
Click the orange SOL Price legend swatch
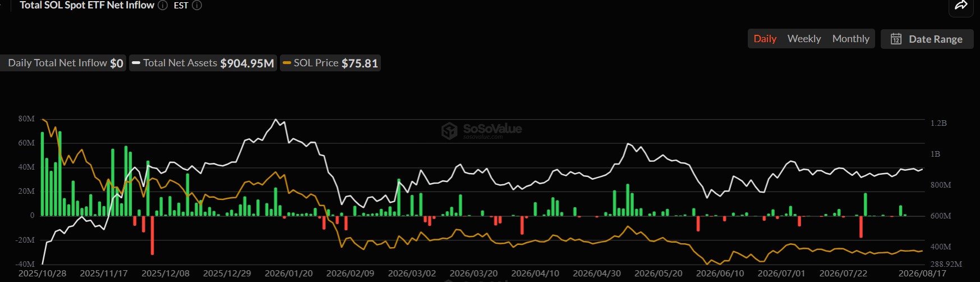(287, 63)
